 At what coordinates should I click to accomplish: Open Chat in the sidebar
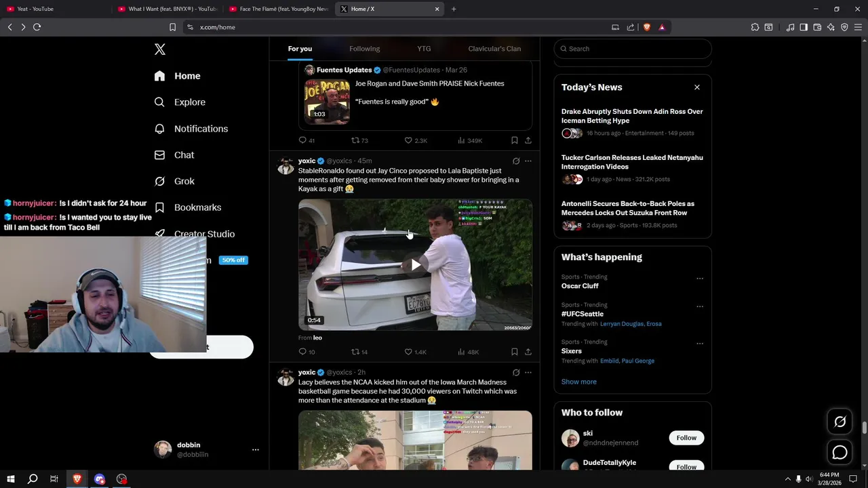[174, 155]
